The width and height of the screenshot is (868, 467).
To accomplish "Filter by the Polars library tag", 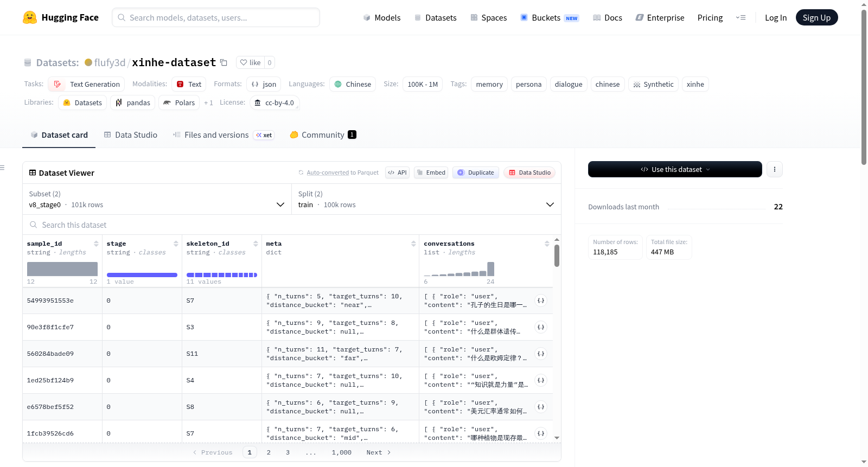I will pos(179,103).
